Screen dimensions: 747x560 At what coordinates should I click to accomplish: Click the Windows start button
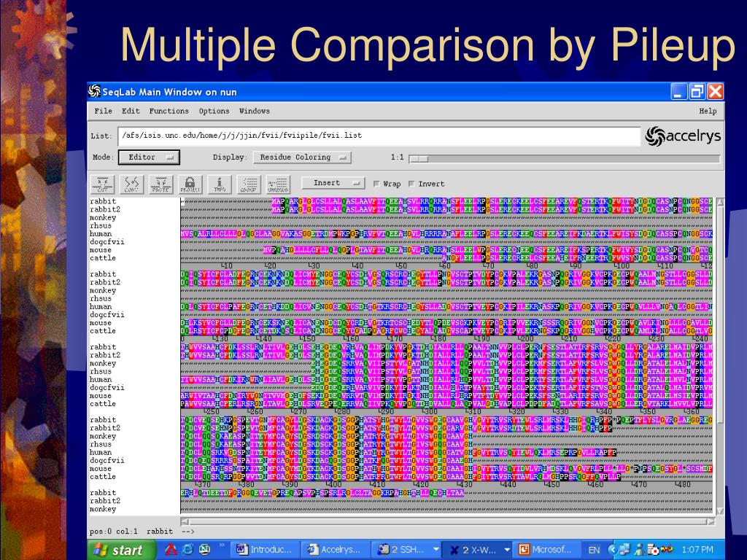[x=122, y=550]
